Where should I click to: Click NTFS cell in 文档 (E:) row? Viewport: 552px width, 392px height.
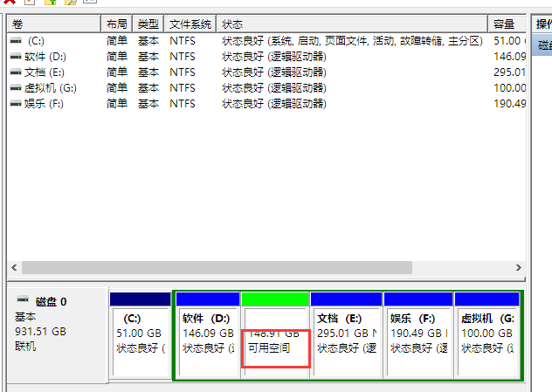coord(183,72)
